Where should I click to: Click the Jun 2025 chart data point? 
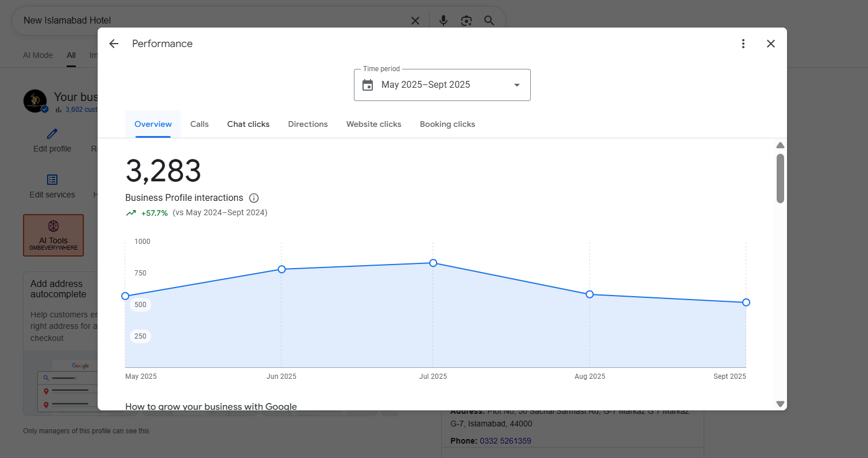[281, 269]
